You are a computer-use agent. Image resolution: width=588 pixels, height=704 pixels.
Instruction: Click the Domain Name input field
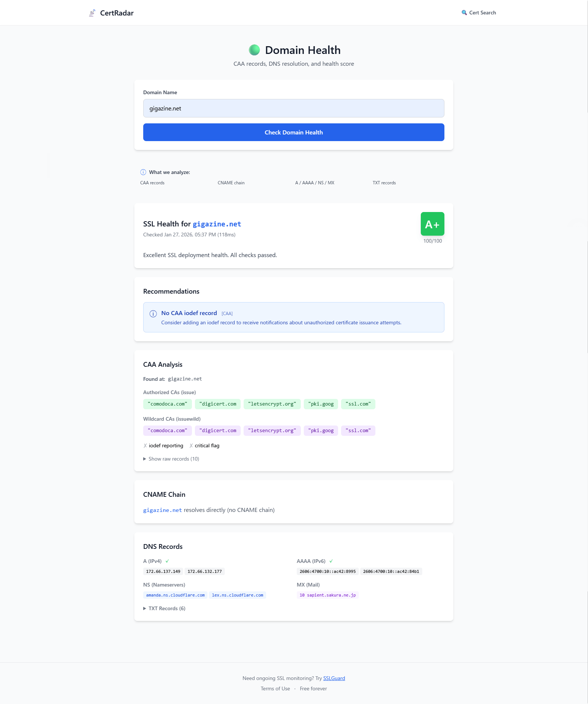[293, 108]
